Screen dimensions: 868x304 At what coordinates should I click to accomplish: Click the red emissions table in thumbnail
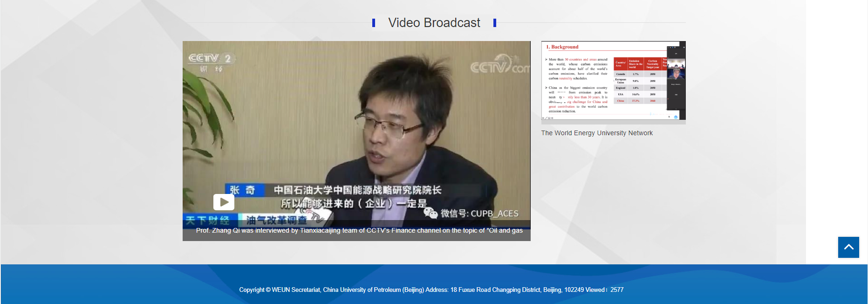click(x=641, y=81)
